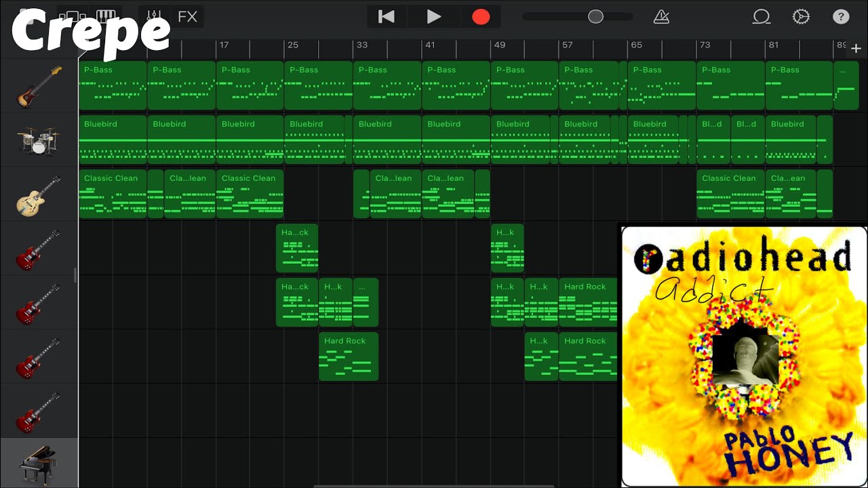Select the P-Bass region starting at bar 33
This screenshot has height=488, width=868.
click(388, 85)
